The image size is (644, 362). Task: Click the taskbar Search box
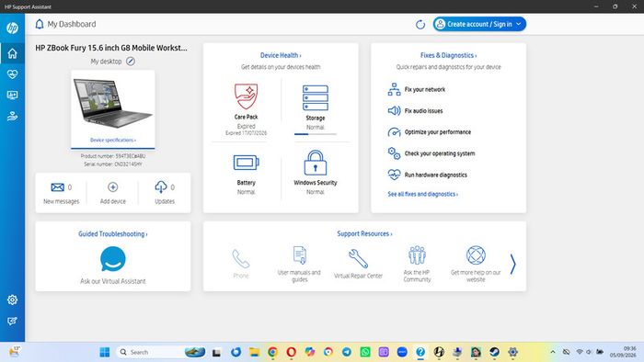point(161,352)
